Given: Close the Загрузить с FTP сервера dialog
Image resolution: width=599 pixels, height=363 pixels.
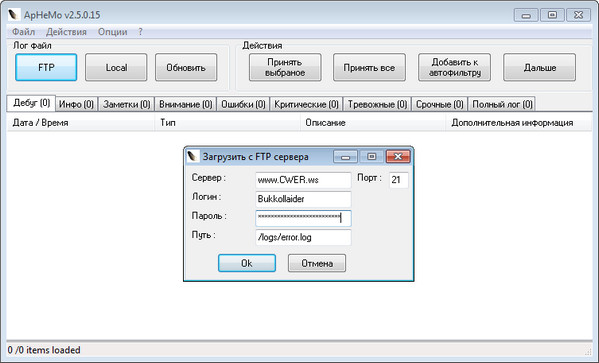Looking at the screenshot, I should click(x=398, y=156).
